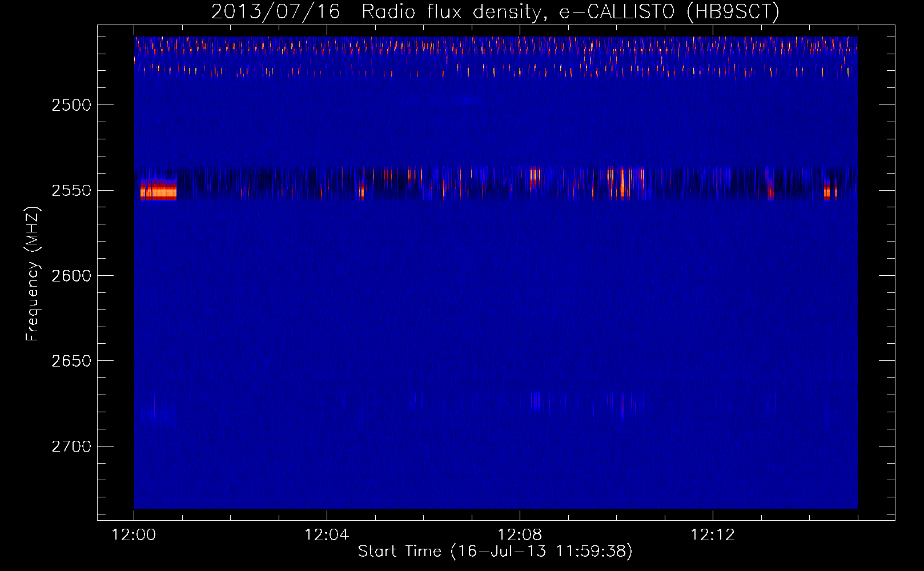Select the 'Frequency (MHZ)' axis label
This screenshot has height=571, width=924.
pos(33,274)
